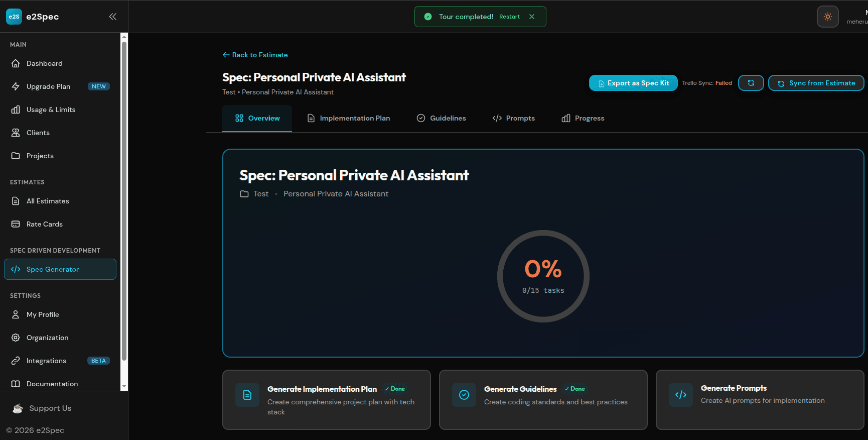This screenshot has width=868, height=440.
Task: Click Sync from Estimate button
Action: pyautogui.click(x=816, y=83)
